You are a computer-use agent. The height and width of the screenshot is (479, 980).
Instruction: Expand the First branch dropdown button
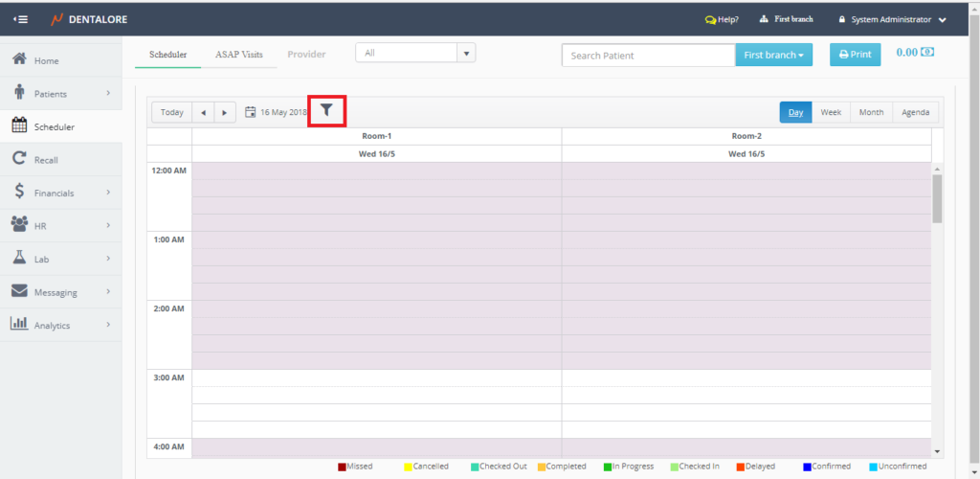[x=773, y=56]
